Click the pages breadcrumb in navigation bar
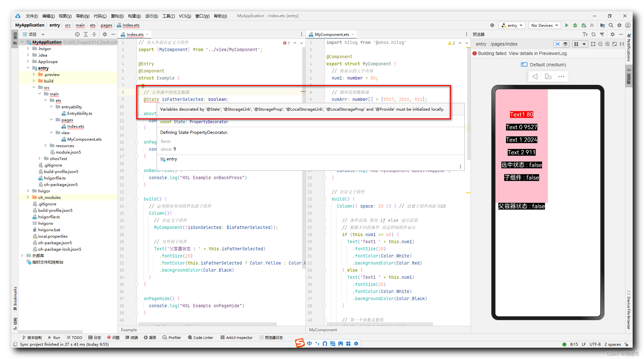The width and height of the screenshot is (644, 359). tap(106, 25)
